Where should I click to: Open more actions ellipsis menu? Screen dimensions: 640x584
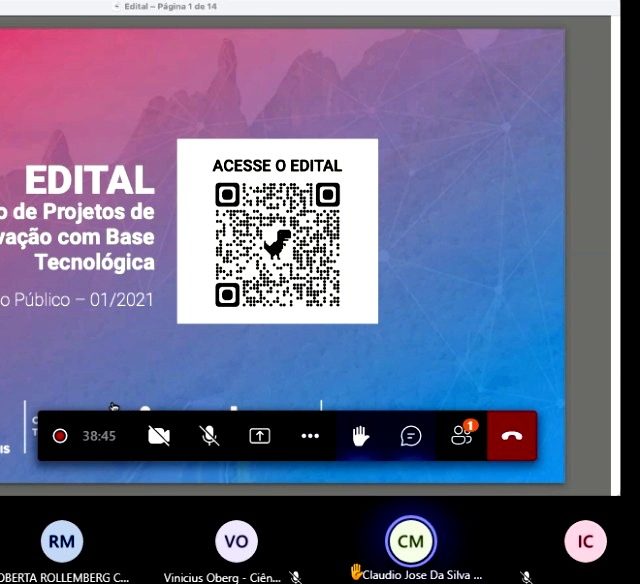310,436
